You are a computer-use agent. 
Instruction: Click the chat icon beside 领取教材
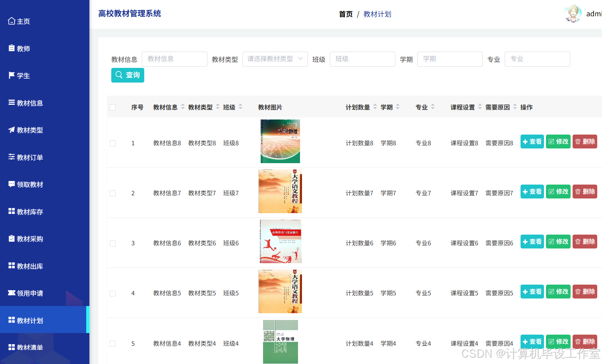(12, 184)
